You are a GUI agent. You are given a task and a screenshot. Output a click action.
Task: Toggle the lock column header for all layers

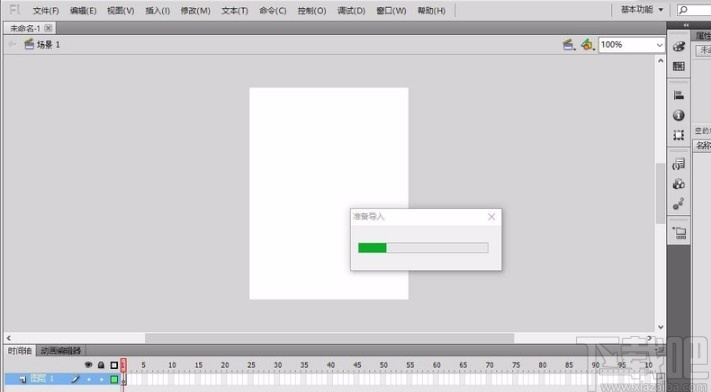(x=101, y=365)
